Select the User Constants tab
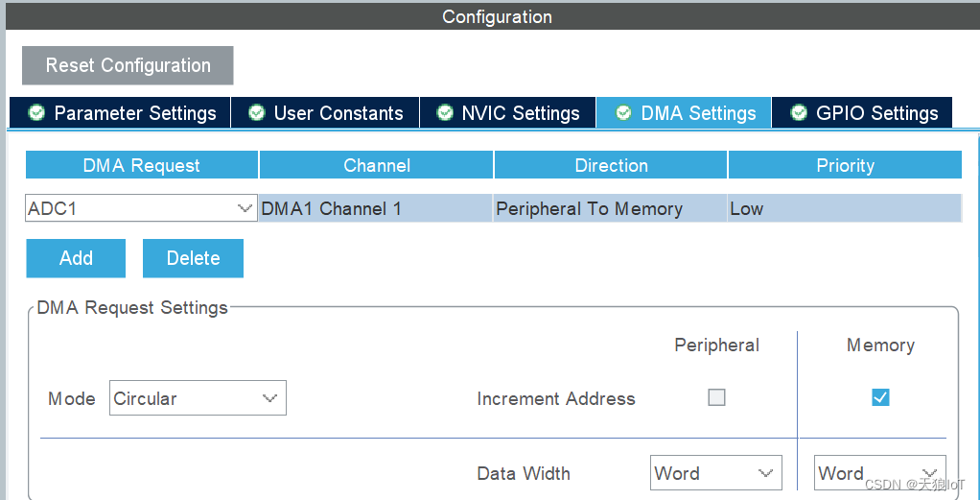 point(325,112)
